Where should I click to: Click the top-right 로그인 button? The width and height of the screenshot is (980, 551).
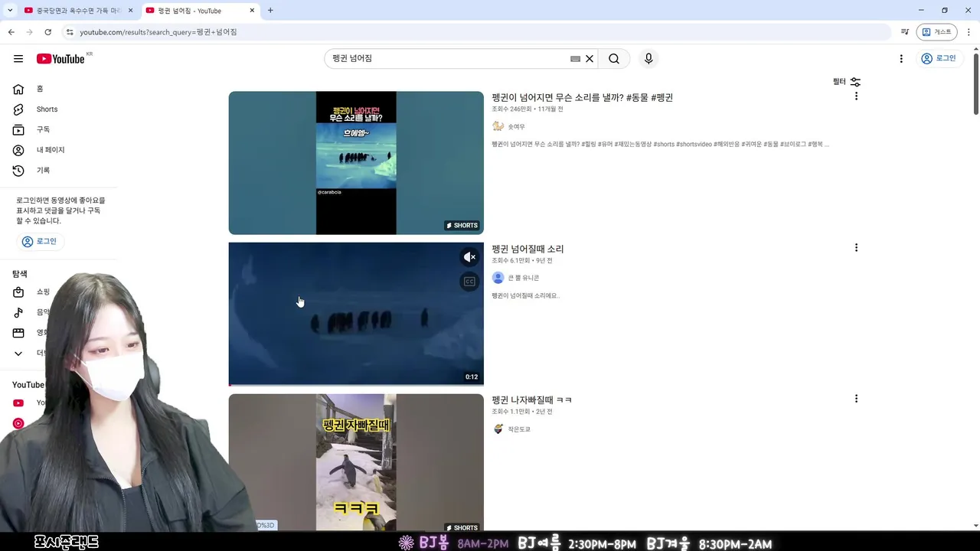939,59
